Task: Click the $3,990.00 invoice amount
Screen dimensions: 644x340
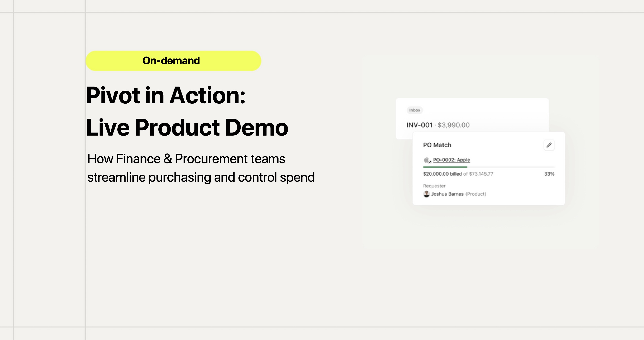Action: coord(453,125)
